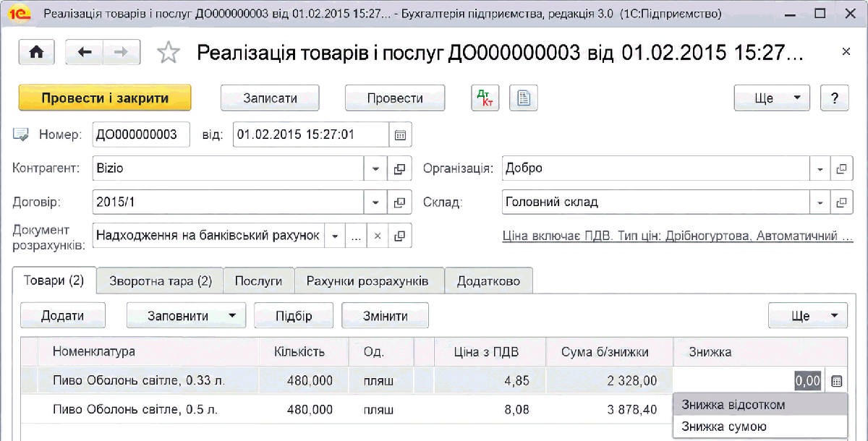Switch to the Товари (2) tab

[54, 281]
